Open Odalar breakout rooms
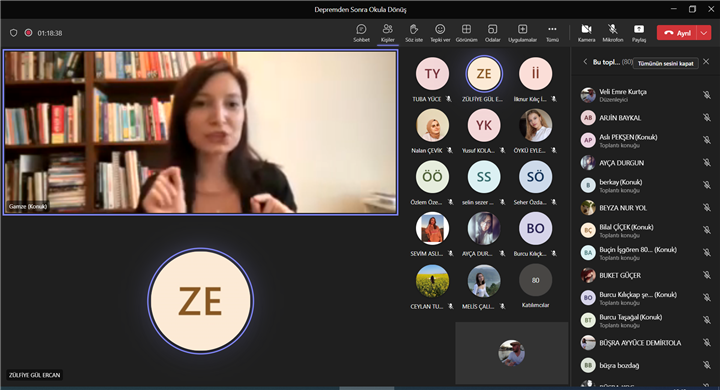The width and height of the screenshot is (720, 390). (492, 33)
